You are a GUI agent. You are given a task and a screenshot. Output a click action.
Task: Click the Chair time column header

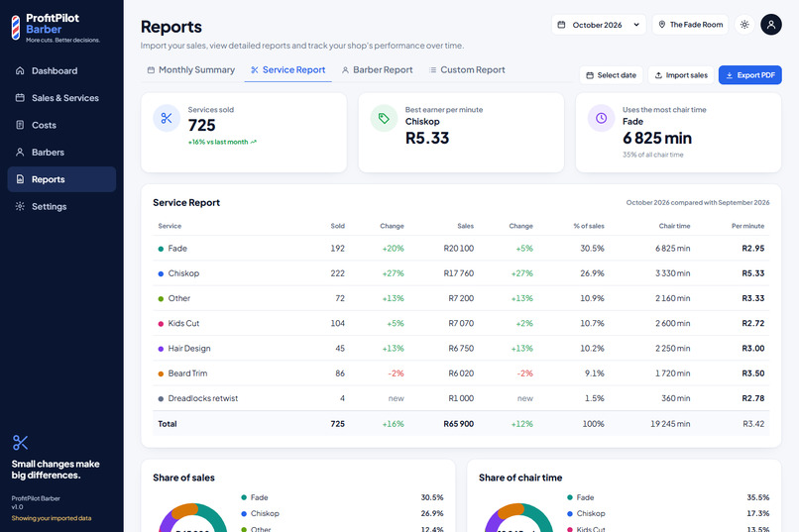[x=674, y=226]
